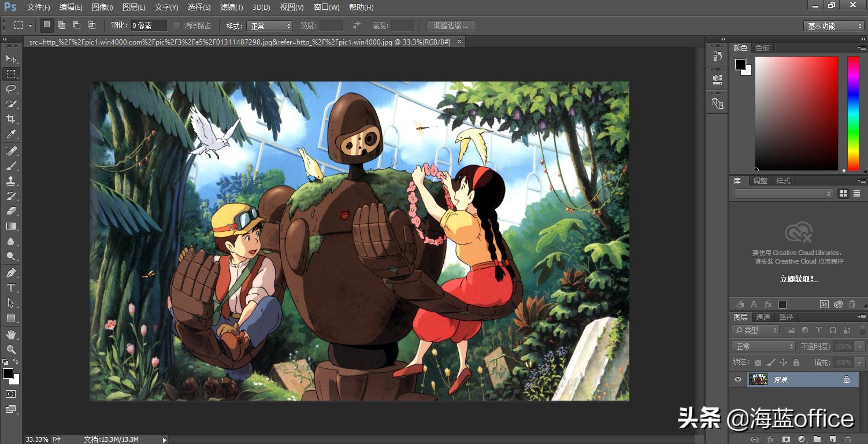The height and width of the screenshot is (444, 868).
Task: Open the blend mode dropdown showing 正常
Action: coord(762,346)
